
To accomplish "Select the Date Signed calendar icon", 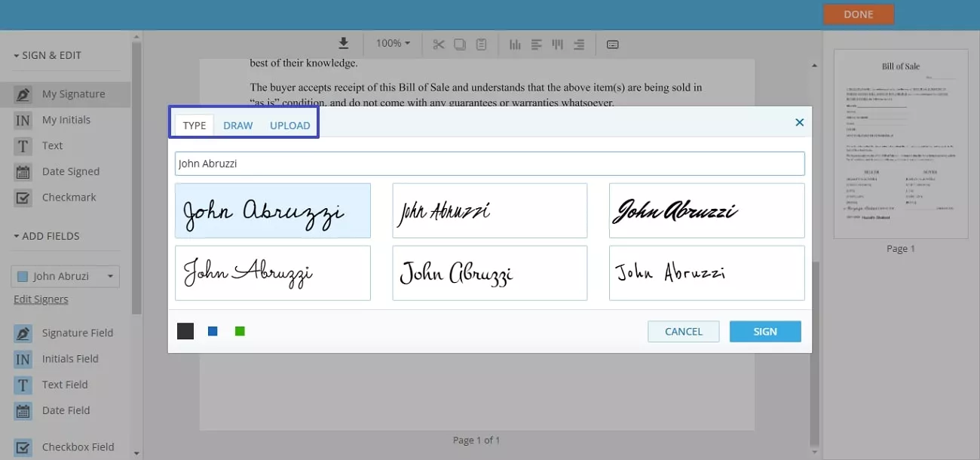I will pyautogui.click(x=23, y=172).
